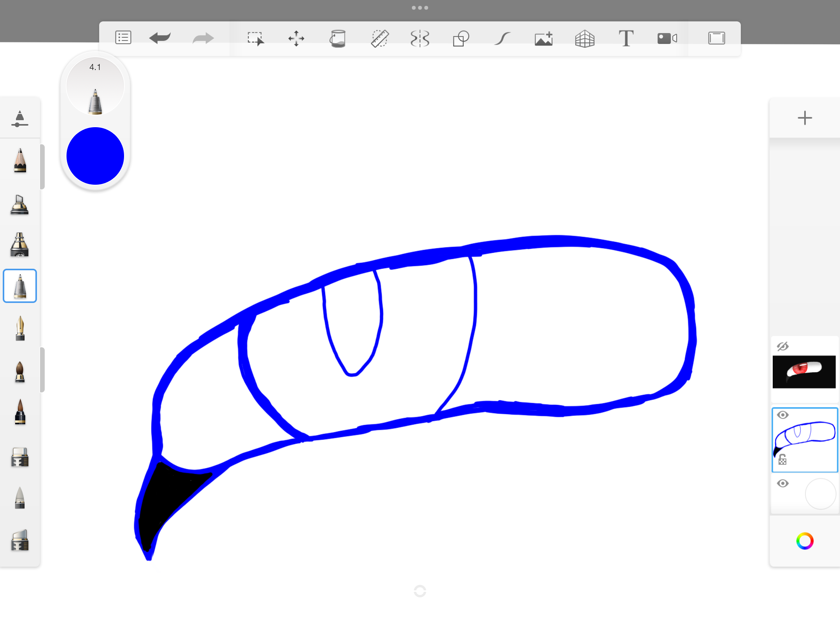Select the smooth stroke tool
Screen dimensions: 840x630
(x=502, y=38)
